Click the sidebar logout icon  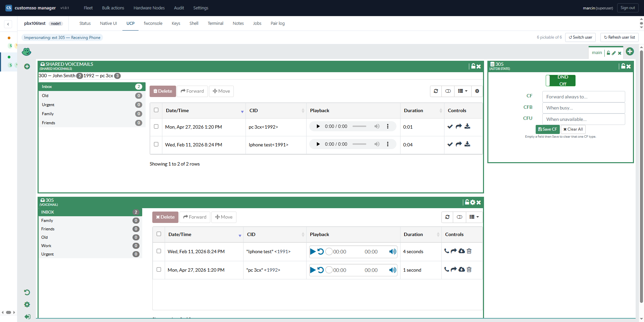point(27,317)
